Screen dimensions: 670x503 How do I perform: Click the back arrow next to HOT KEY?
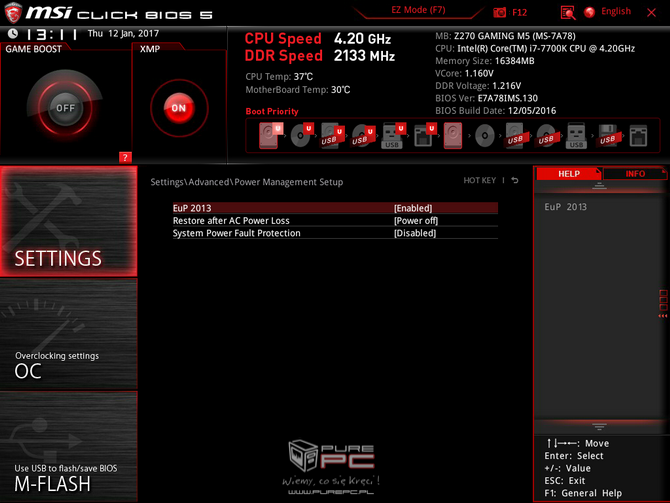pos(515,180)
